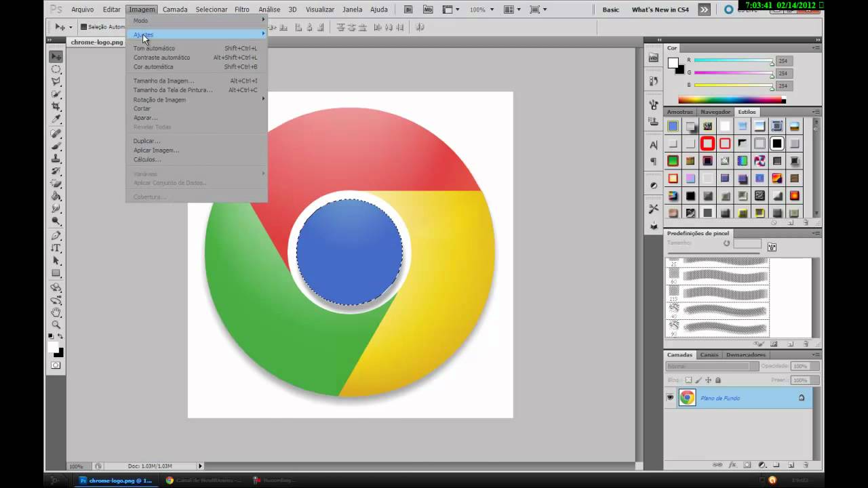
Task: Add layer style with fx icon
Action: tap(732, 465)
